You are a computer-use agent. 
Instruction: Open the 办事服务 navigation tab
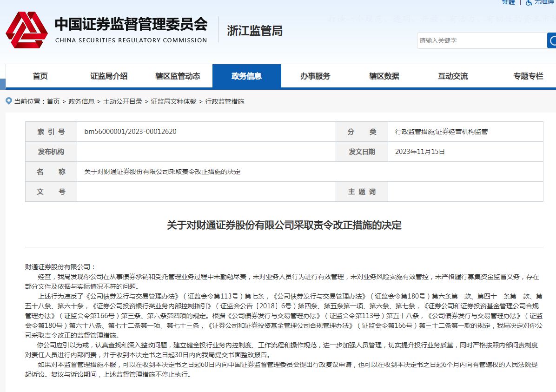coord(315,76)
